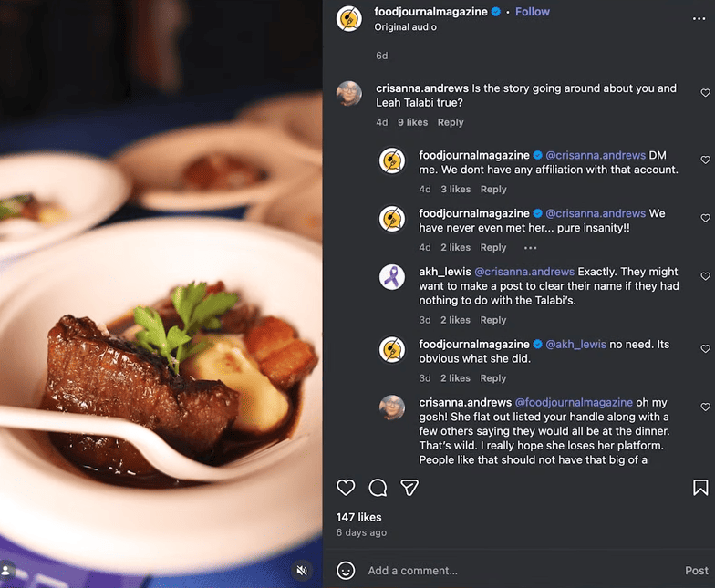Viewport: 715px width, 588px height.
Task: View the 147 likes list
Action: coord(358,517)
